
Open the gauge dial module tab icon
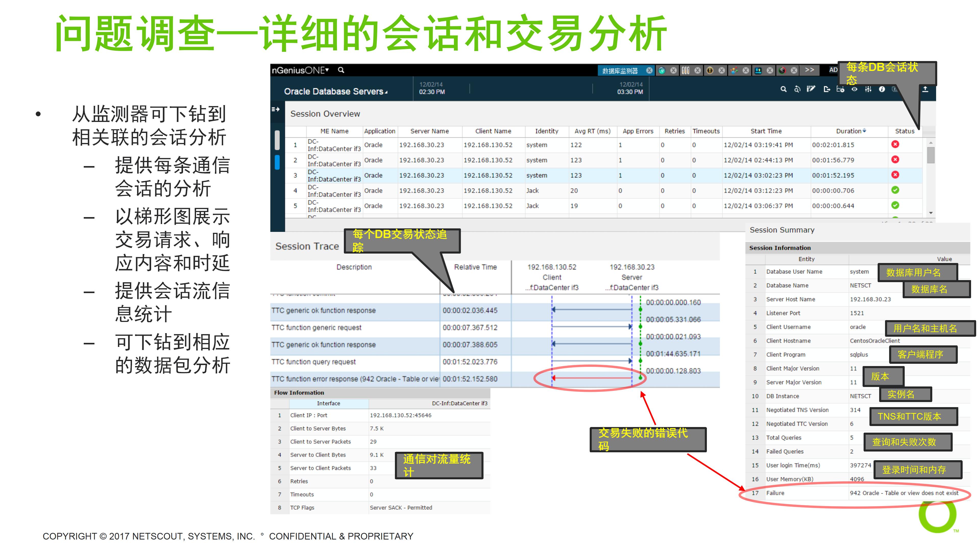[782, 70]
